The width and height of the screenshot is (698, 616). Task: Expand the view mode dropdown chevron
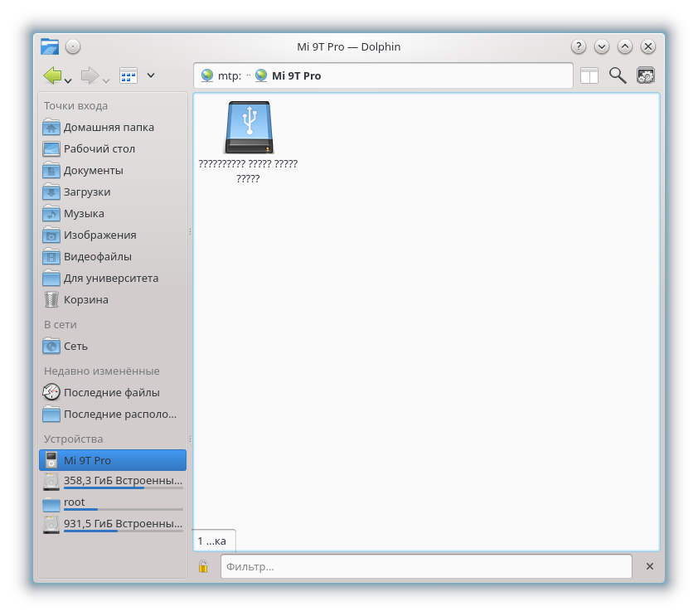click(151, 75)
